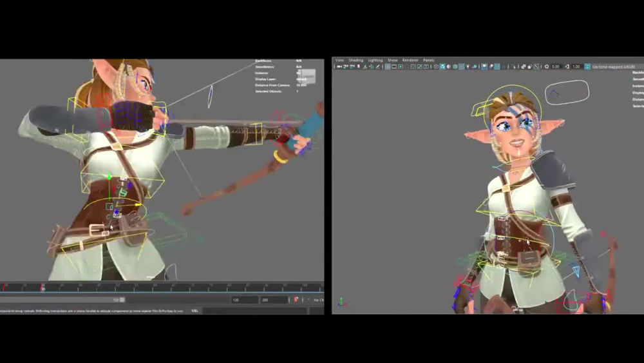The image size is (644, 363).
Task: Toggle the viewport Grid display
Action: click(387, 66)
